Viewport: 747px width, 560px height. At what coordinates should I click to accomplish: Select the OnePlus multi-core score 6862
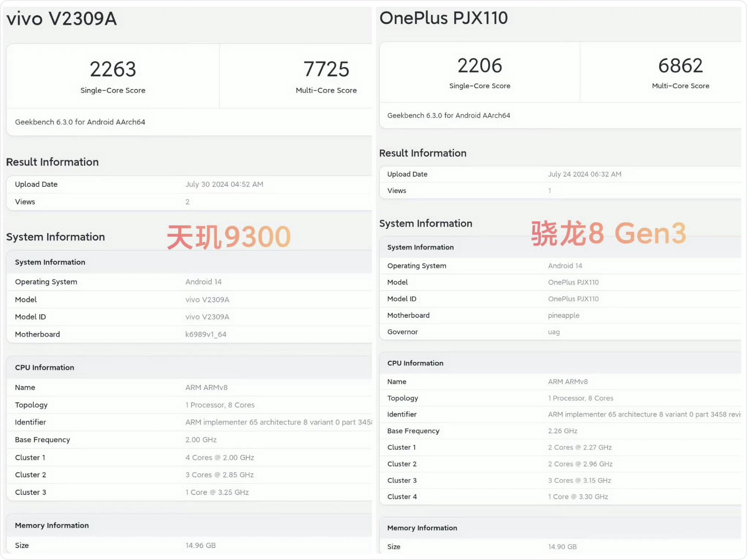pyautogui.click(x=680, y=65)
